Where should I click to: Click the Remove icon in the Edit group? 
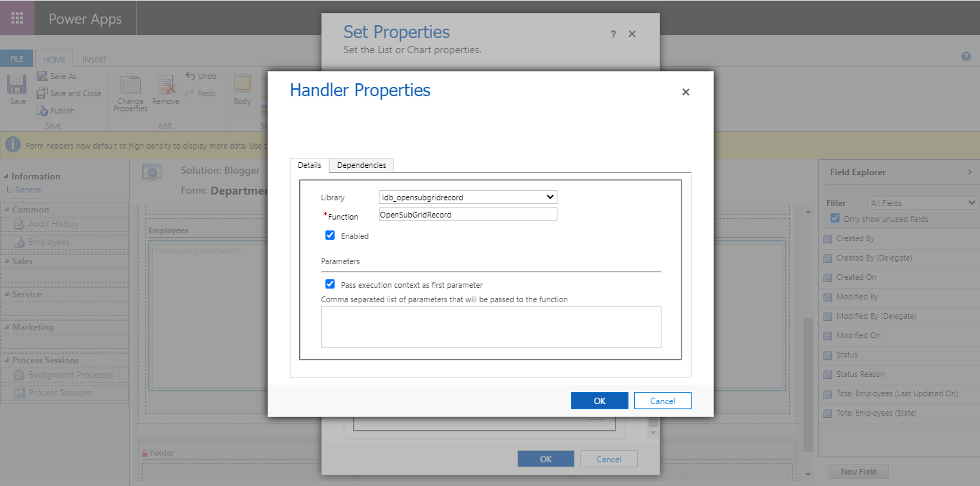166,86
